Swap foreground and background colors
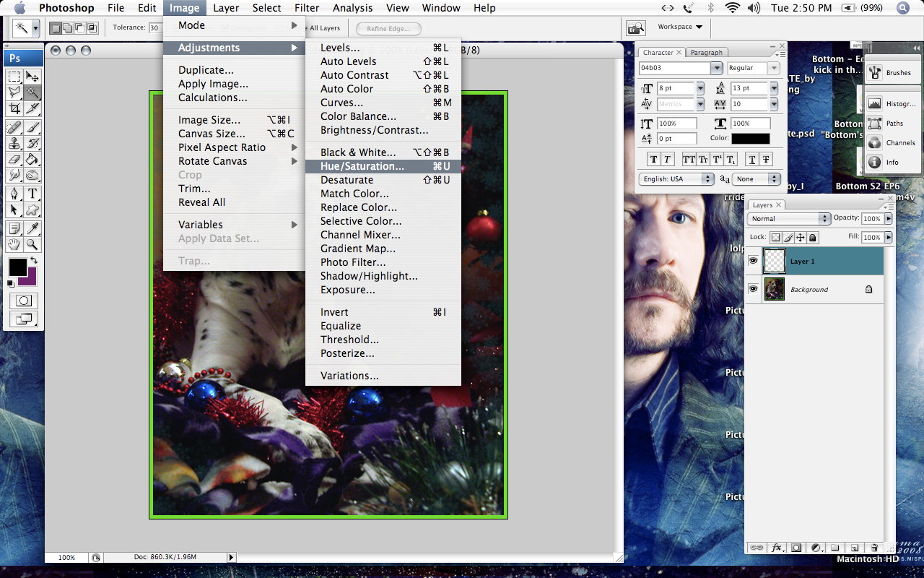The height and width of the screenshot is (578, 924). point(33,260)
